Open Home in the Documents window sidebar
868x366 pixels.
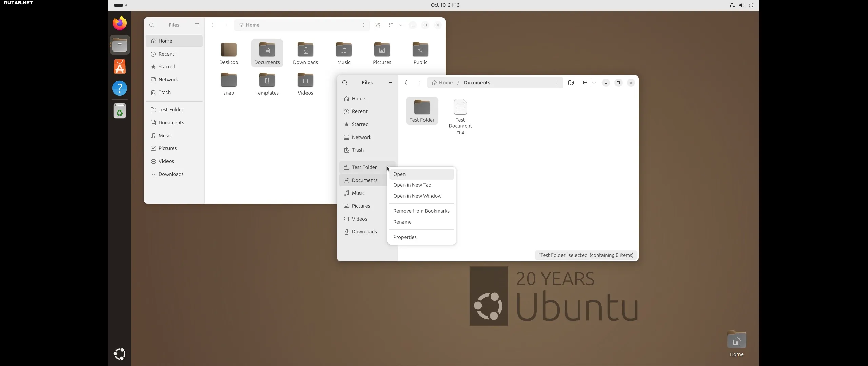(368, 99)
